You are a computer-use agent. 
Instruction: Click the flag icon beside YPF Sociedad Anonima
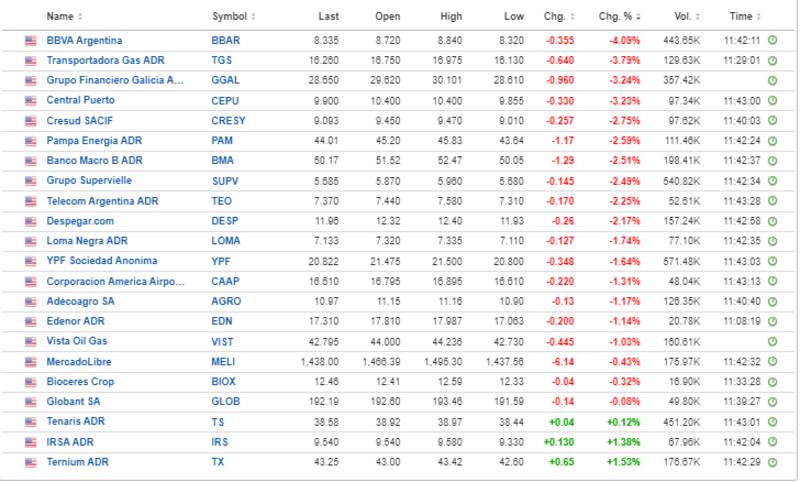(x=31, y=261)
